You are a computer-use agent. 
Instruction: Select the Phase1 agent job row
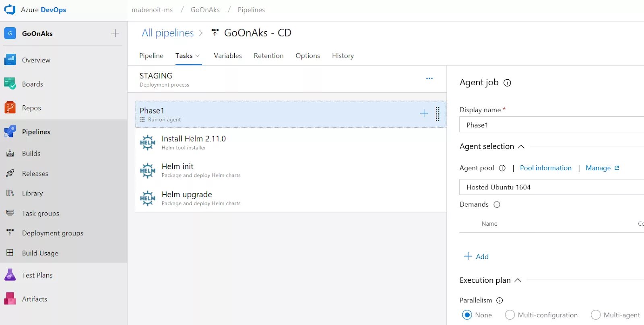[291, 114]
